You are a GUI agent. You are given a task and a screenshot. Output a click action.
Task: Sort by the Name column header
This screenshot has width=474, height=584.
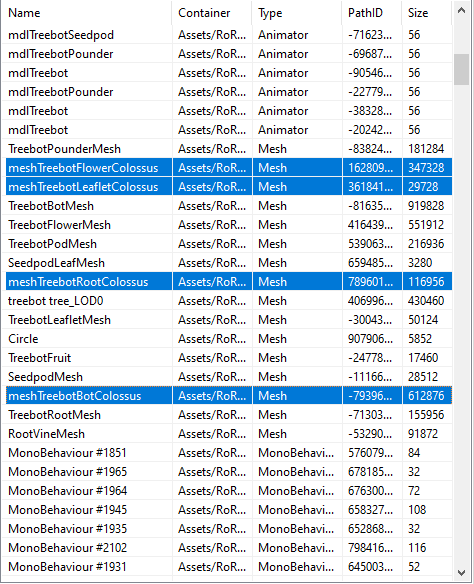(86, 13)
